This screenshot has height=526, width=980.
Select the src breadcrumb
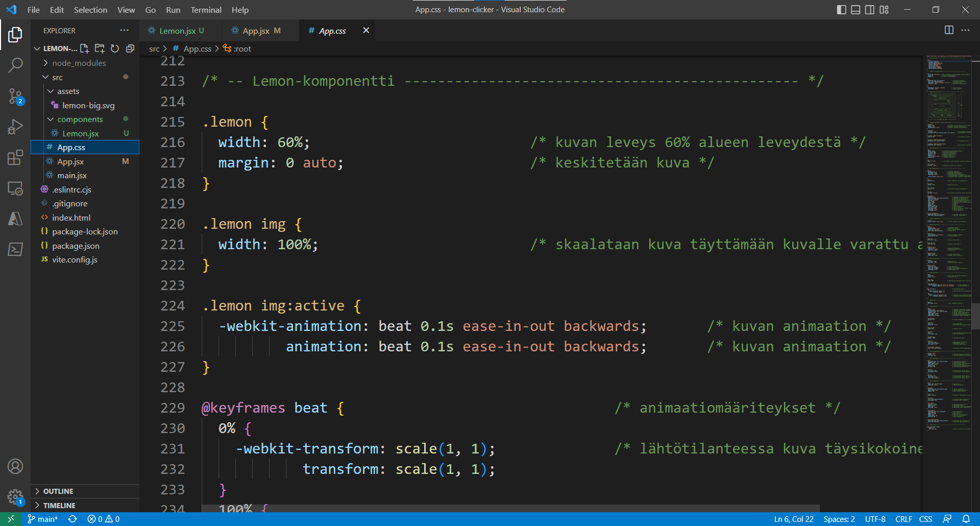point(154,49)
